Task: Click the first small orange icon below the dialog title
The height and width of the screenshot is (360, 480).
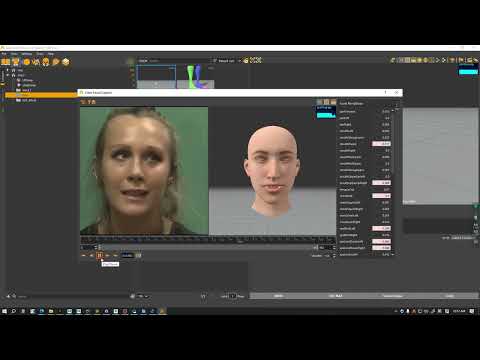Action: 83,102
